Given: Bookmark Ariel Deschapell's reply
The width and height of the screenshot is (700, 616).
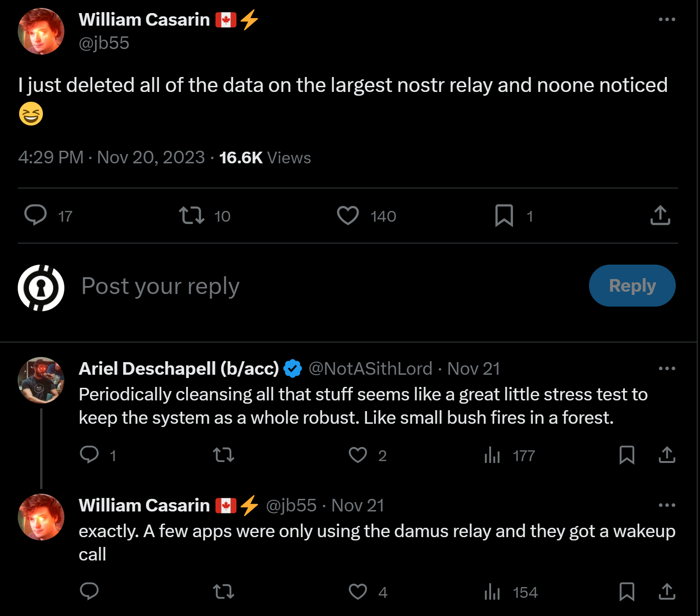Looking at the screenshot, I should click(x=627, y=455).
